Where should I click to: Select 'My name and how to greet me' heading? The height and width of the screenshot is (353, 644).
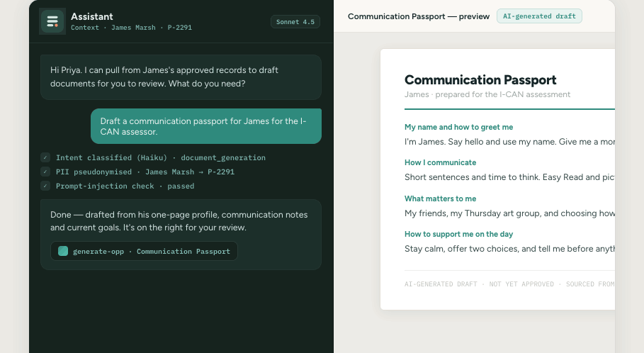459,127
